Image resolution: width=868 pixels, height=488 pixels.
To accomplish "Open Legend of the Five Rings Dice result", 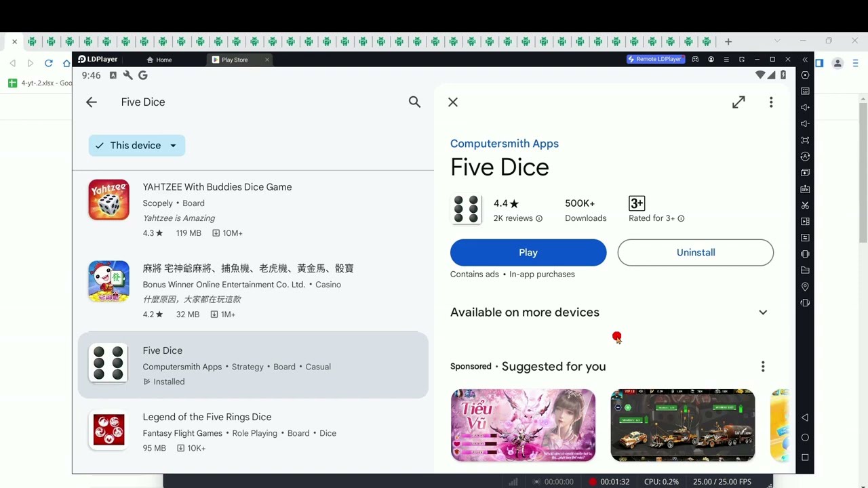I will tap(253, 432).
